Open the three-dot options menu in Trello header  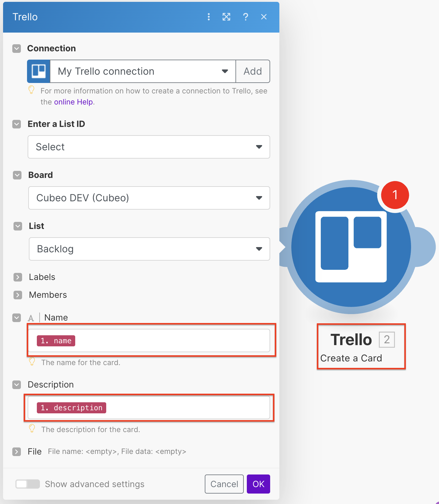[x=209, y=17]
